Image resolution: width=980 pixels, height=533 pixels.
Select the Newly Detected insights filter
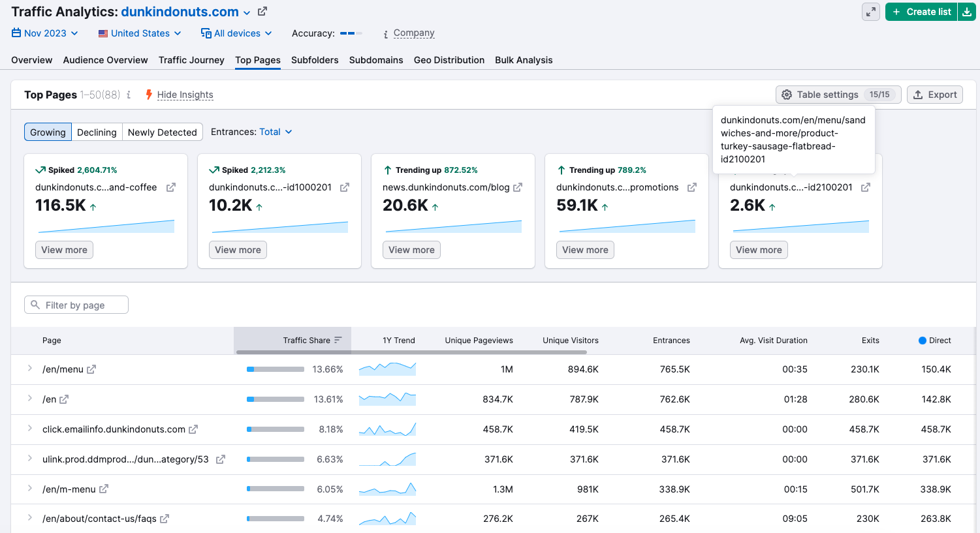tap(163, 132)
